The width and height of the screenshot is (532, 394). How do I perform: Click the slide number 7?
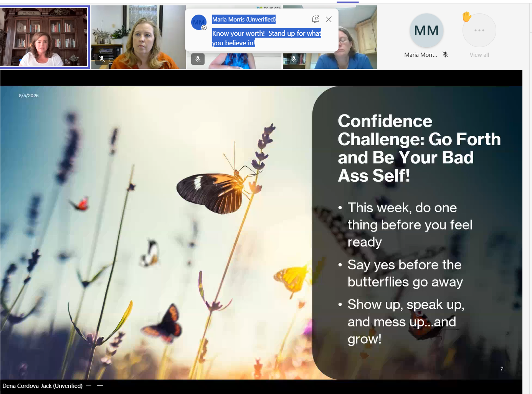tap(502, 369)
